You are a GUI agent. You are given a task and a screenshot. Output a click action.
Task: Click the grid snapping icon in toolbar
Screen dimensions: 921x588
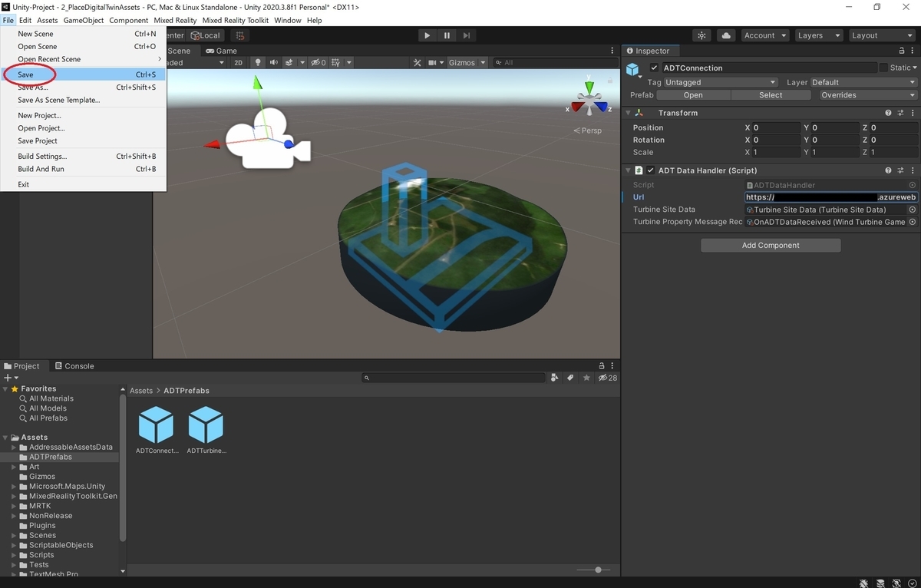point(240,35)
